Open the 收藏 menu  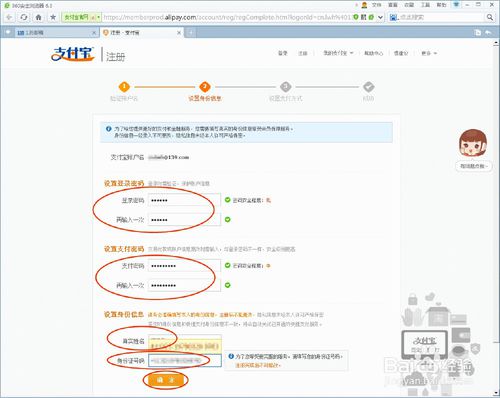click(409, 5)
